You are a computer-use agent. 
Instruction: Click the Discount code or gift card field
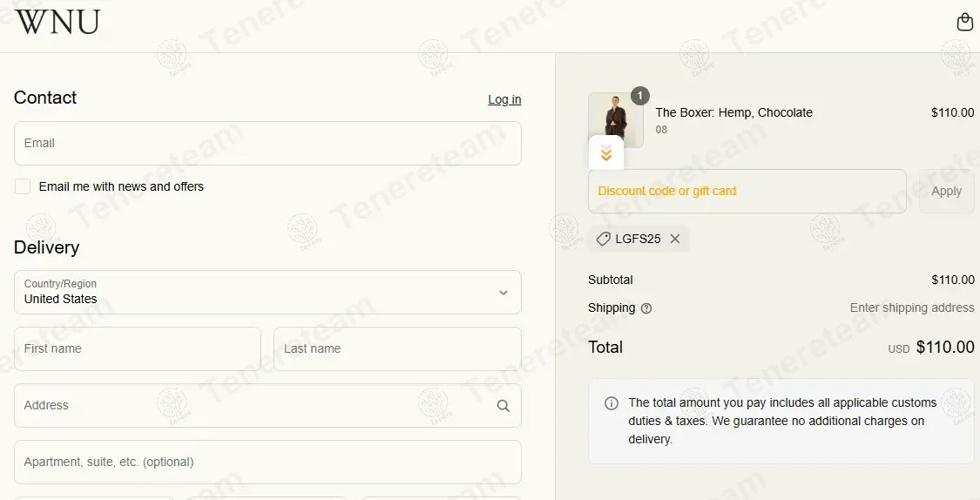tap(747, 191)
